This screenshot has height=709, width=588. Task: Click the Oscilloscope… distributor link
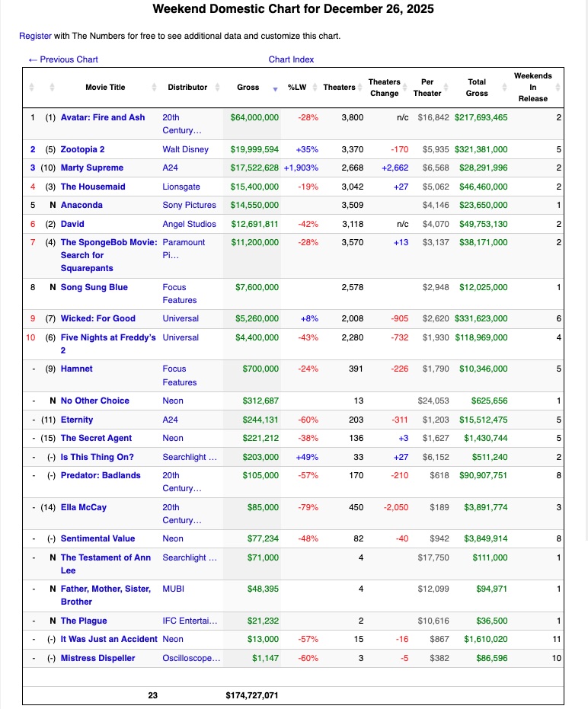(x=191, y=658)
